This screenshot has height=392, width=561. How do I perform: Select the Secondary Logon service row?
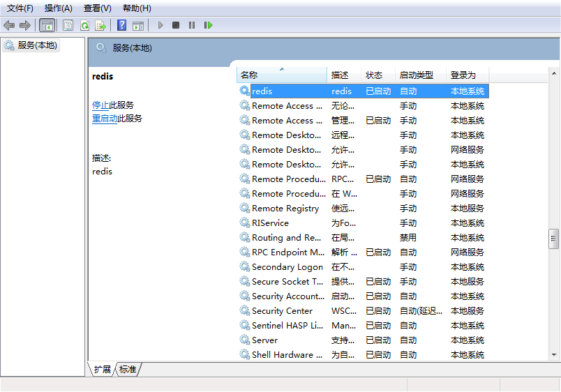pos(363,267)
